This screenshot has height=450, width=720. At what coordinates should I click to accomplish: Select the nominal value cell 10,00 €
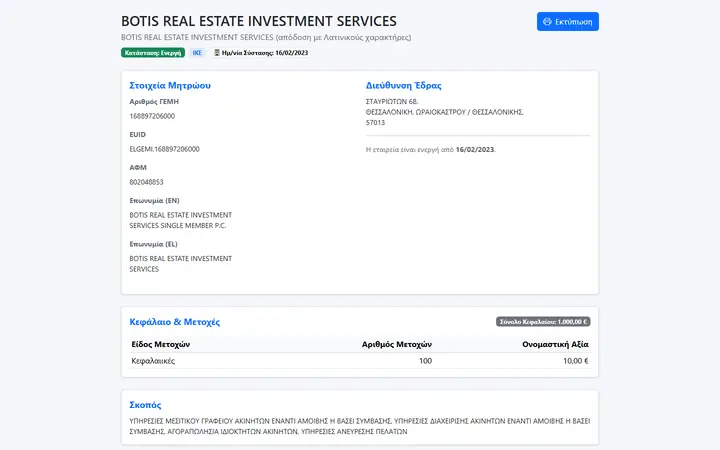coord(576,361)
